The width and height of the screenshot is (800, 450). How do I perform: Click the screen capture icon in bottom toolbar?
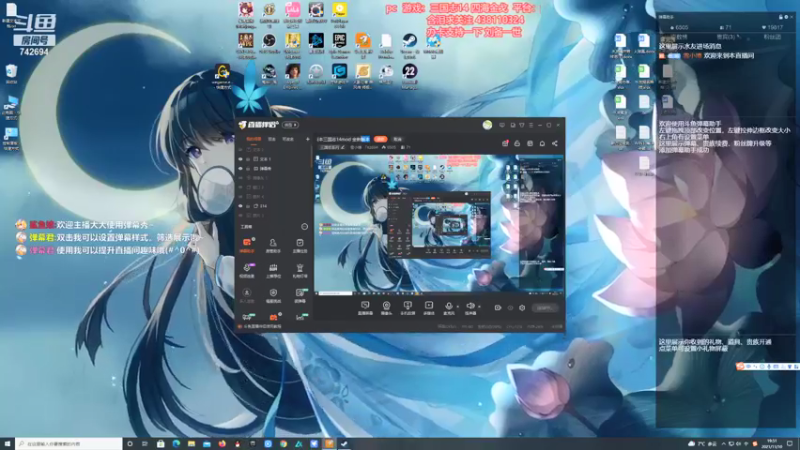(365, 307)
